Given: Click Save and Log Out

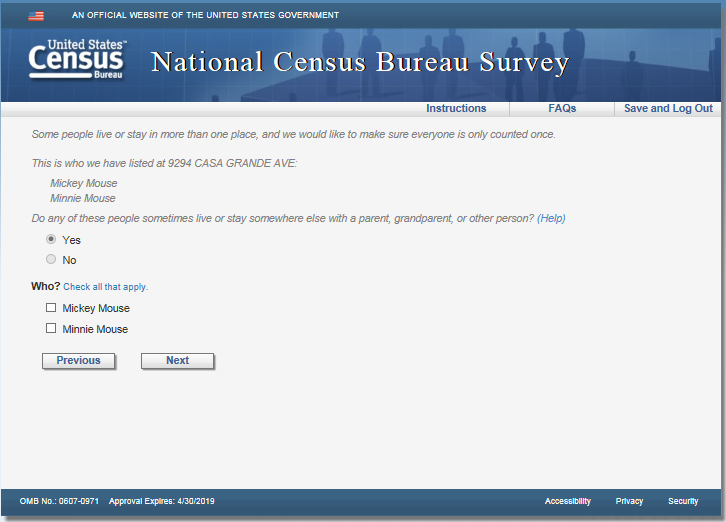Looking at the screenshot, I should click(x=668, y=108).
